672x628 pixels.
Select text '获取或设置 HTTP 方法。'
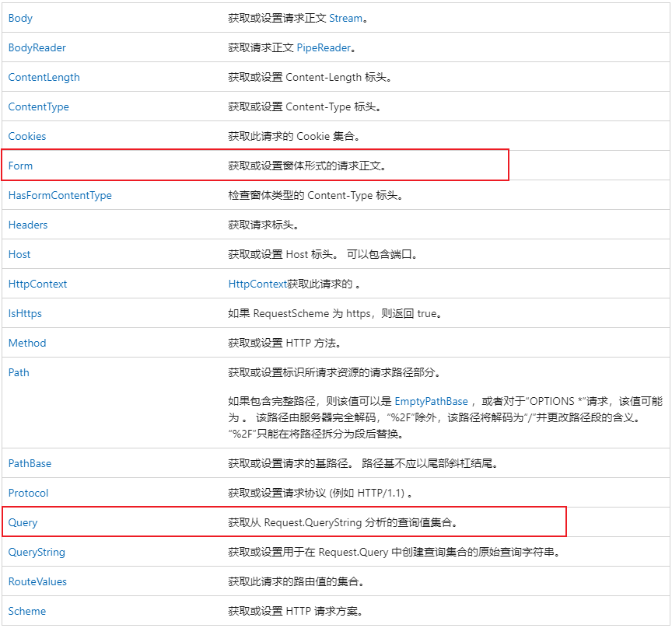pos(284,343)
